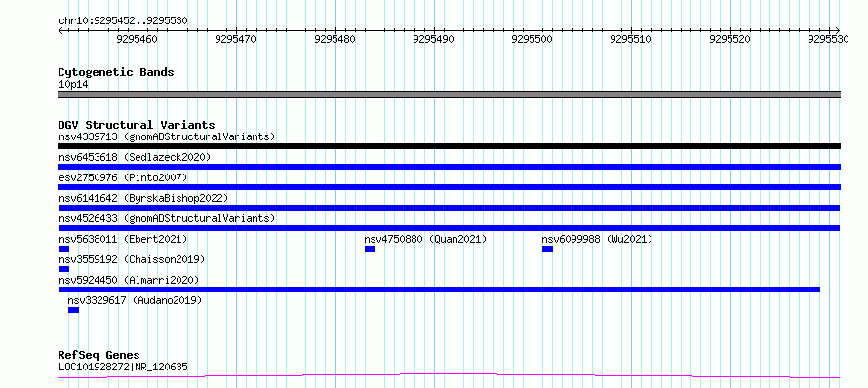Click the small blue block under nsv3329617

point(73,310)
